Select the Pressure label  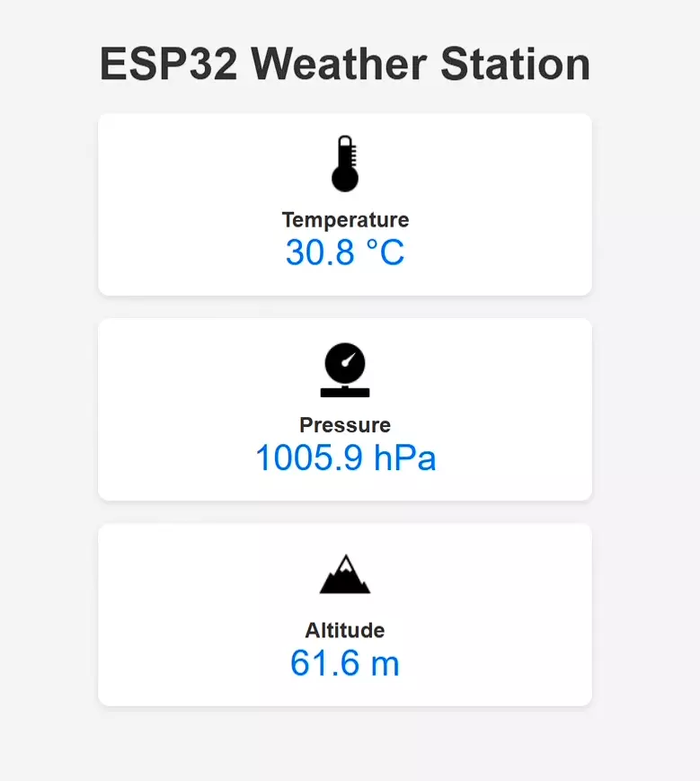point(345,425)
